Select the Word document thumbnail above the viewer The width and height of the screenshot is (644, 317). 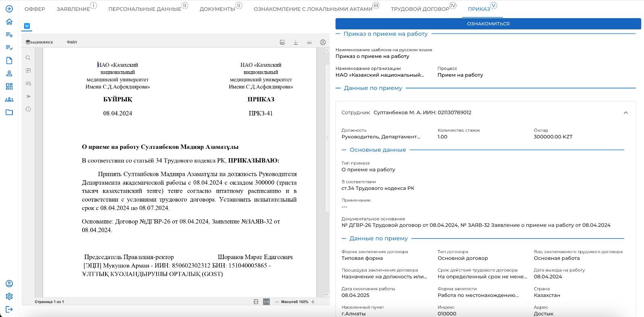(x=27, y=26)
